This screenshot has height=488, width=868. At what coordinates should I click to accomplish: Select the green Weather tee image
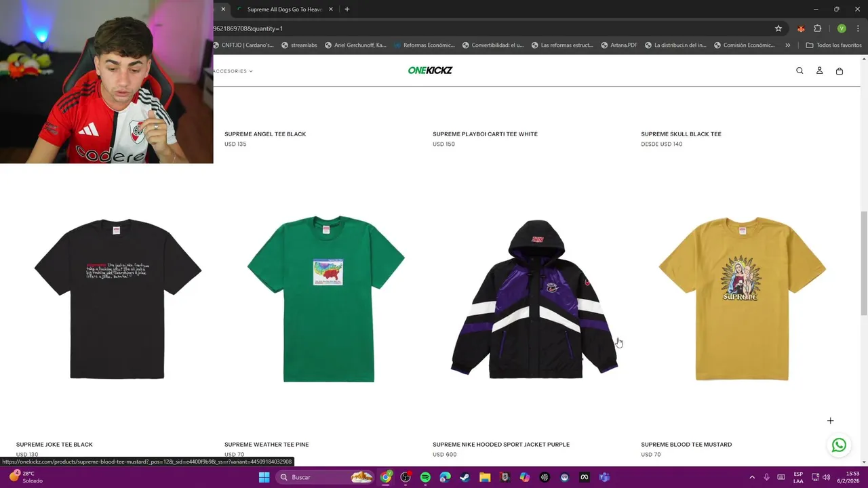[x=326, y=299]
